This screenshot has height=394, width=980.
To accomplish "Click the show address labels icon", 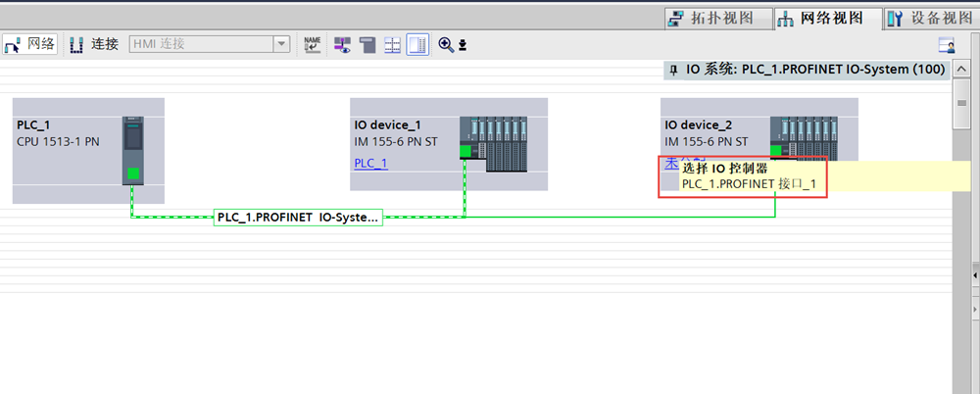I will [x=342, y=44].
